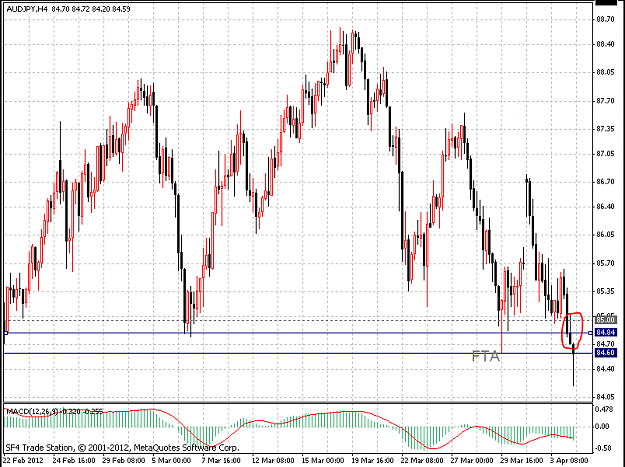Click the 27 Mar 00:00 time label
Viewport: 625px width, 467px height.
472,461
